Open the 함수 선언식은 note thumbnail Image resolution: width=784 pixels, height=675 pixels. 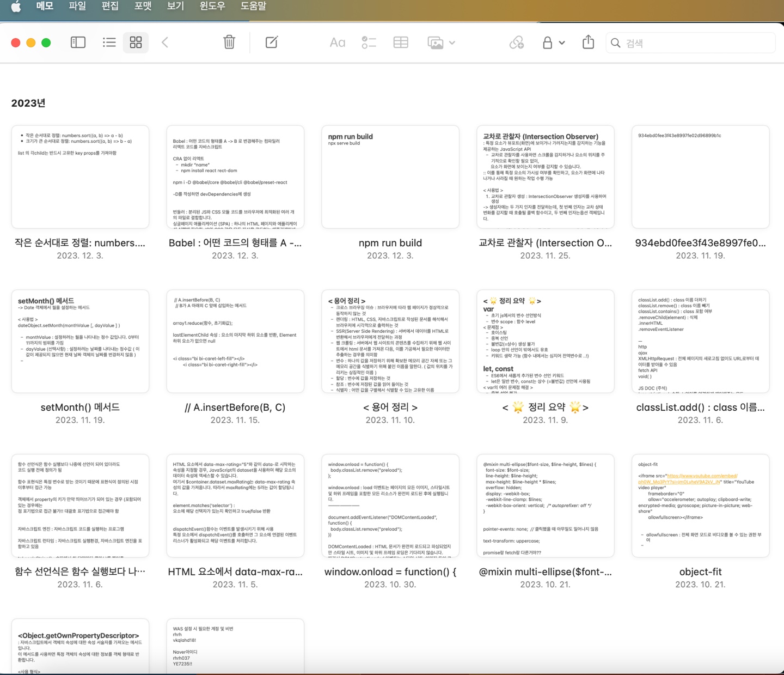pos(80,506)
